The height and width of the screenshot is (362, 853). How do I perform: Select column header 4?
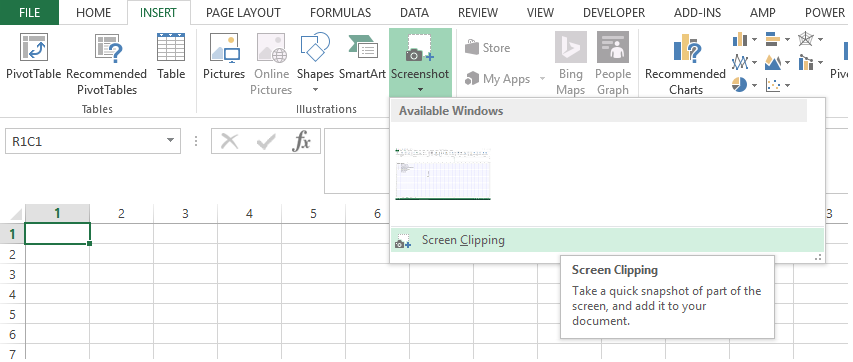tap(249, 213)
